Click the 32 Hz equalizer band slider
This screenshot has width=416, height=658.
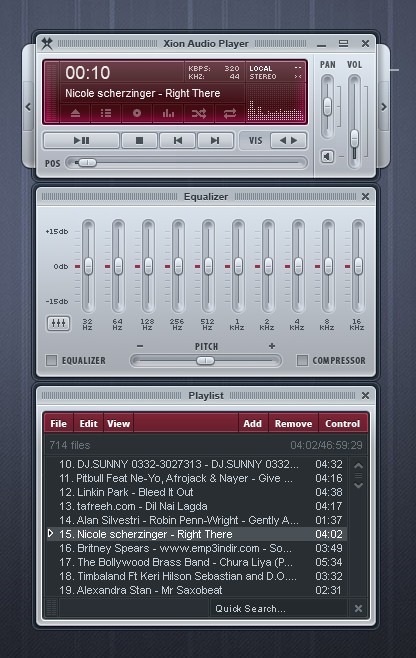coord(88,266)
